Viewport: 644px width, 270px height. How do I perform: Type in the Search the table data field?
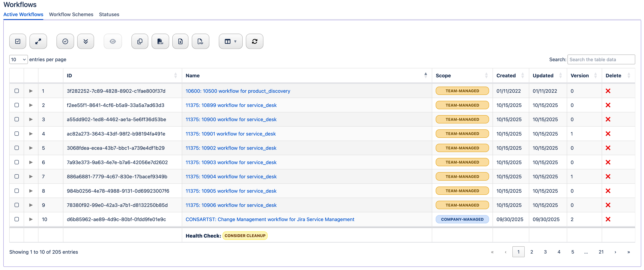(601, 59)
